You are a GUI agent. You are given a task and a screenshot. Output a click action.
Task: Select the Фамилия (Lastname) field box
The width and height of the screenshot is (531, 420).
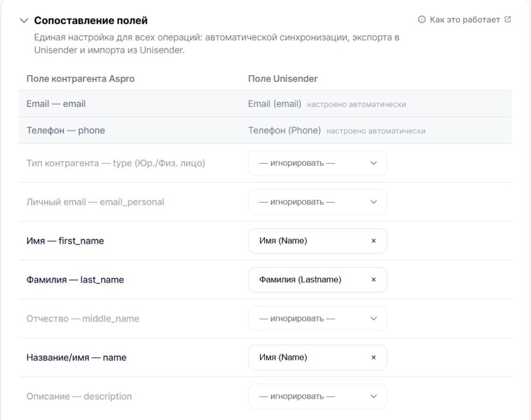pyautogui.click(x=318, y=280)
